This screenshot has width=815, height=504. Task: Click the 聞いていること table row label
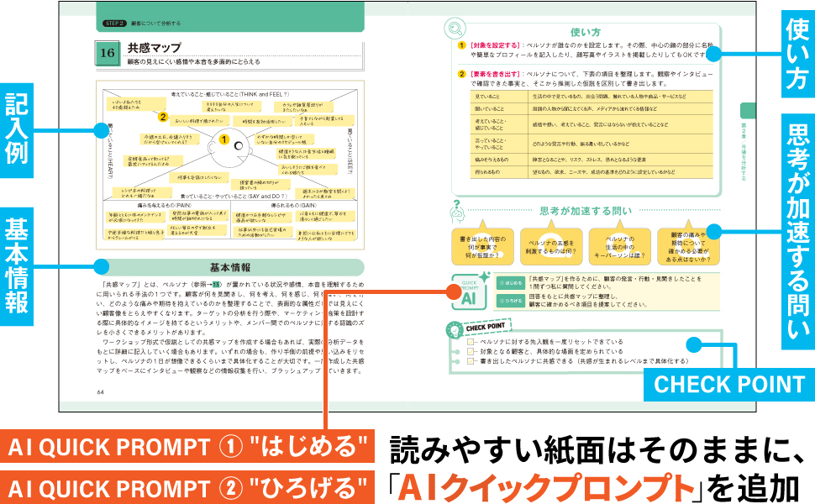coord(489,109)
